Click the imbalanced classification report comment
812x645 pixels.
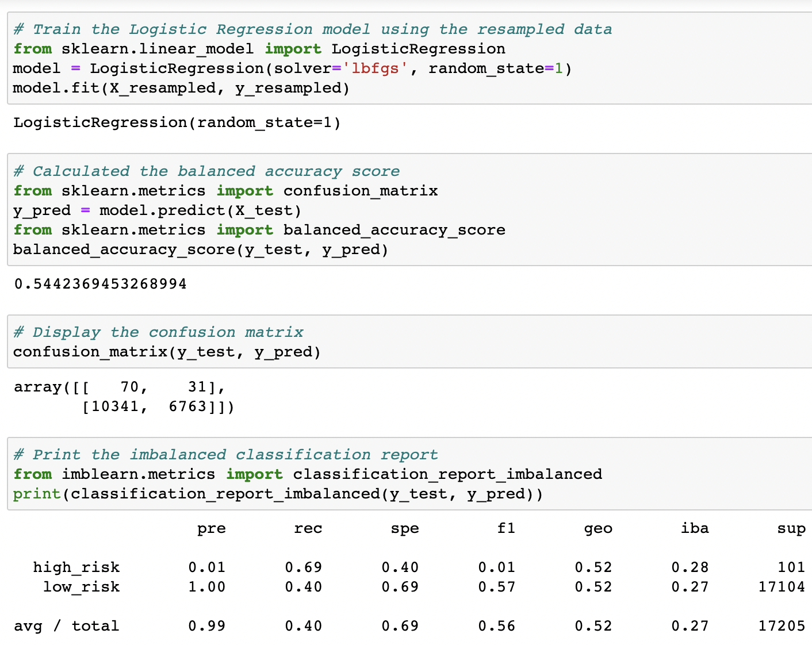[x=225, y=454]
